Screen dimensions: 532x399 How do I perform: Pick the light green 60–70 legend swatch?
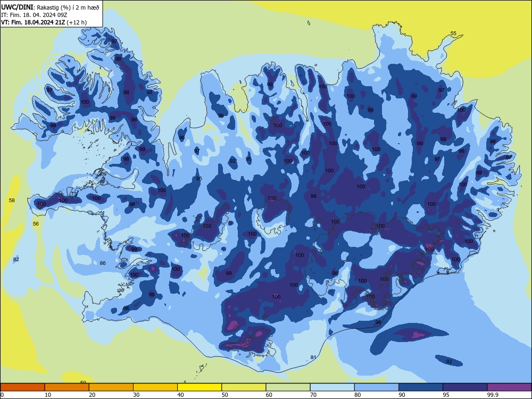coord(288,387)
